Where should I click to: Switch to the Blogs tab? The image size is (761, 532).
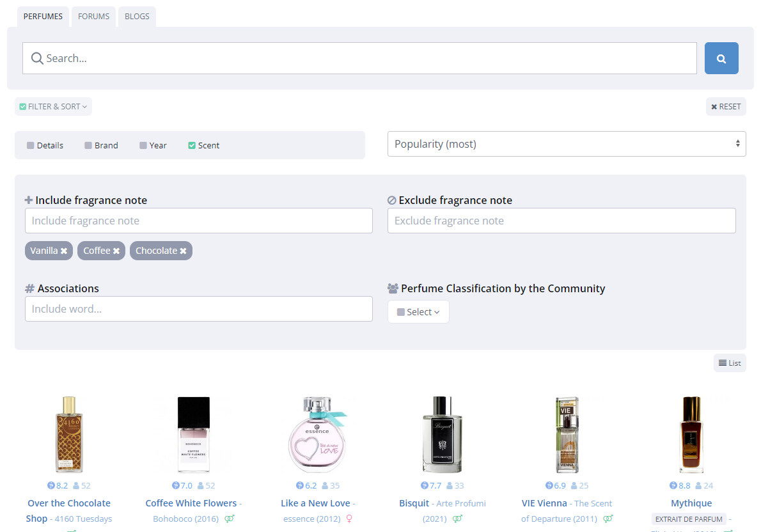pyautogui.click(x=137, y=17)
